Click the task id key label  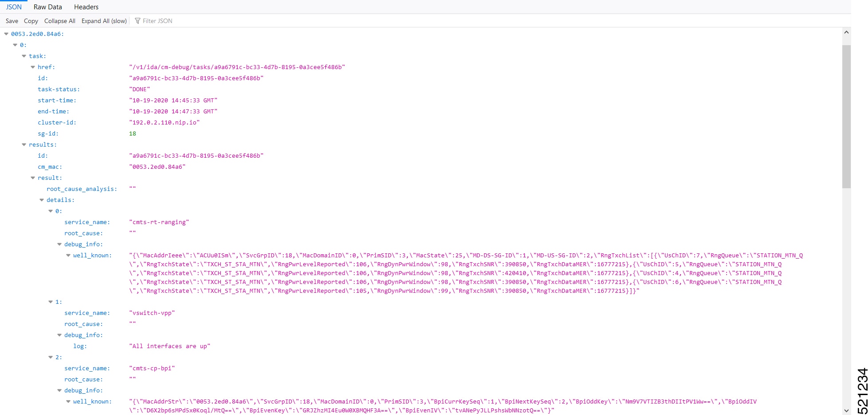(43, 78)
